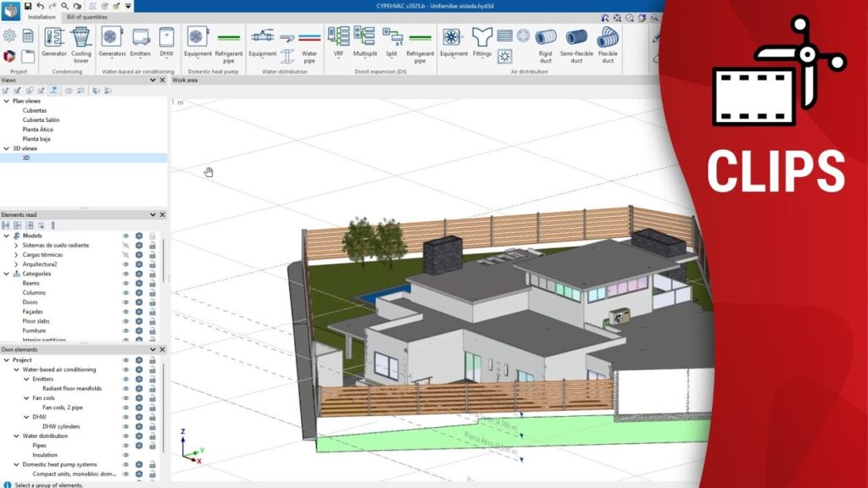The image size is (868, 488).
Task: Select the Multisplit system icon
Action: point(364,41)
